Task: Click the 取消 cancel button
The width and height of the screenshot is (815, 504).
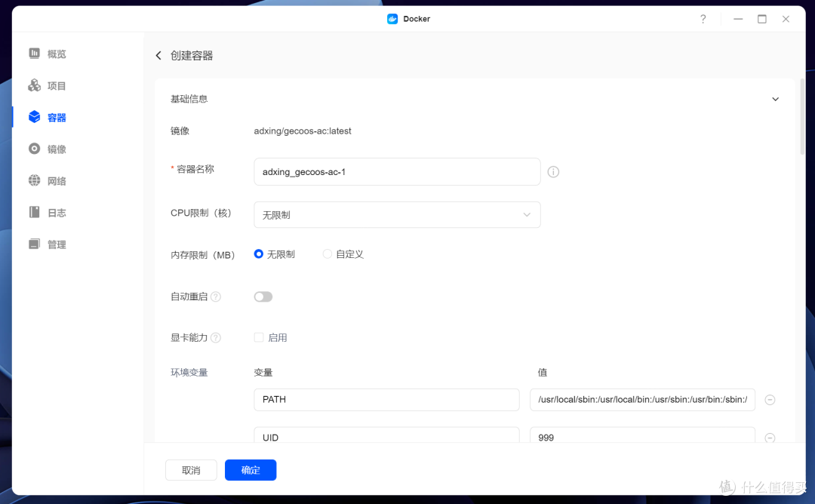Action: click(x=191, y=470)
